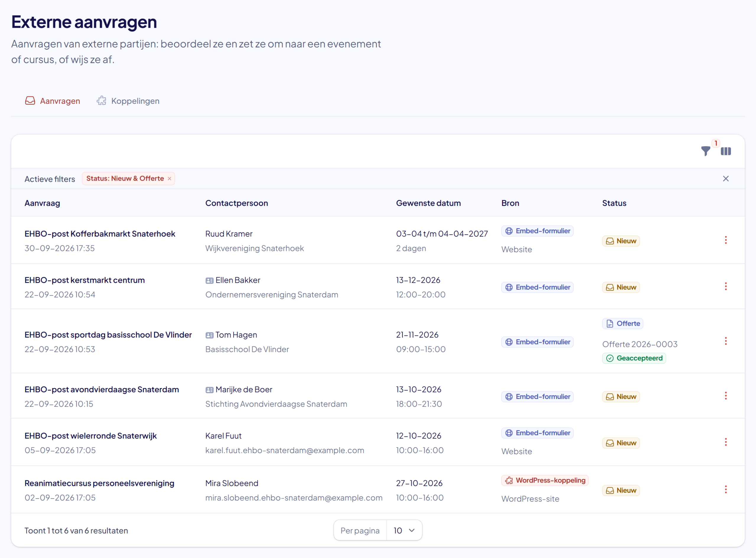This screenshot has height=558, width=756.
Task: Click email mira.slobeend.ehbo-snaterdam@example.com
Action: (294, 497)
